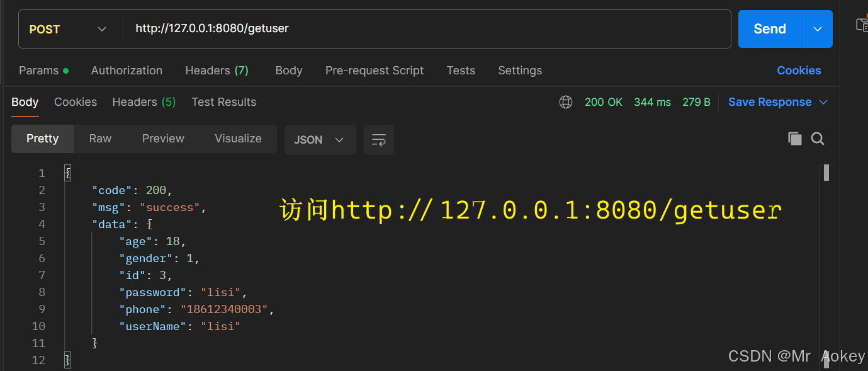Switch to Preview view

(x=163, y=139)
